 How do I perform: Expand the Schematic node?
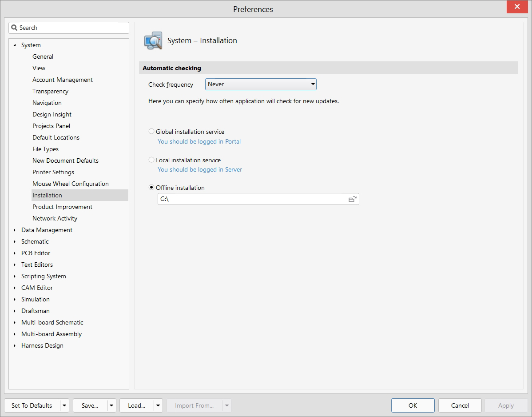14,241
